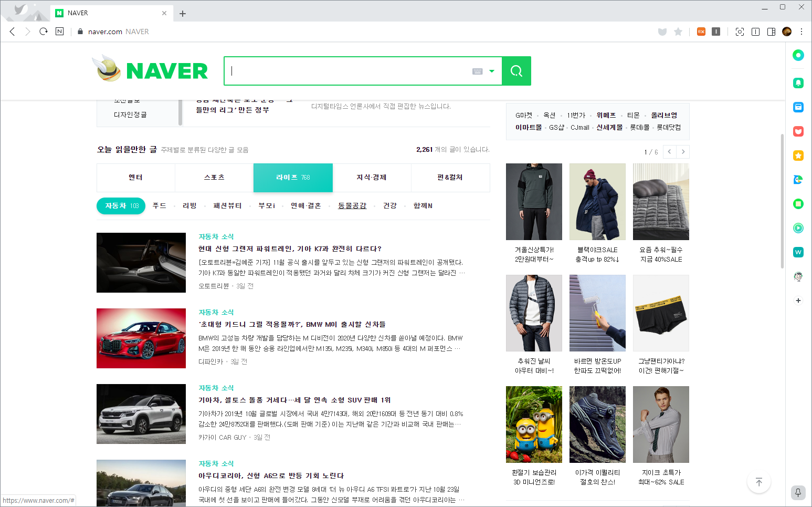Bookmark this page with the star icon
The height and width of the screenshot is (507, 812).
click(x=678, y=32)
